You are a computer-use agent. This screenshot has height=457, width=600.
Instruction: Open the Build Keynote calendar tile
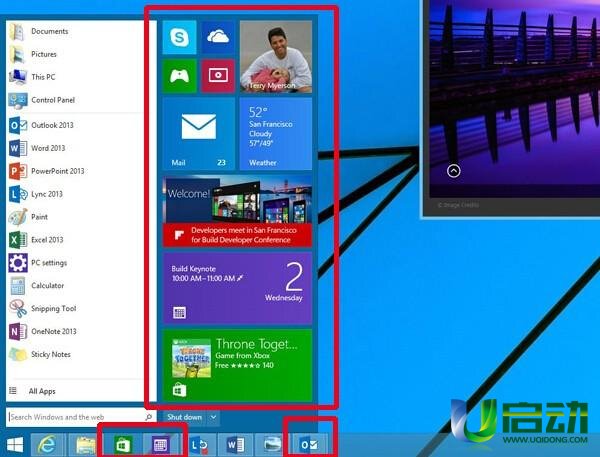coord(237,288)
